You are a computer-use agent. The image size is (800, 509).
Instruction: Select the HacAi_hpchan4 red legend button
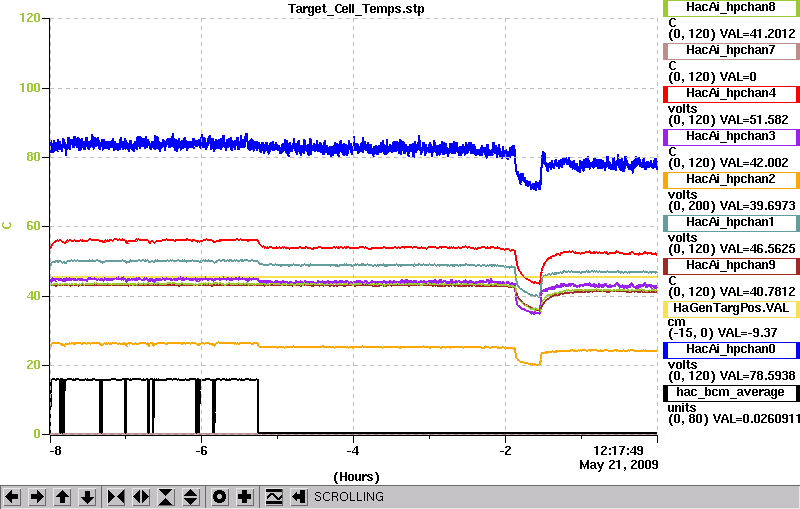click(731, 93)
